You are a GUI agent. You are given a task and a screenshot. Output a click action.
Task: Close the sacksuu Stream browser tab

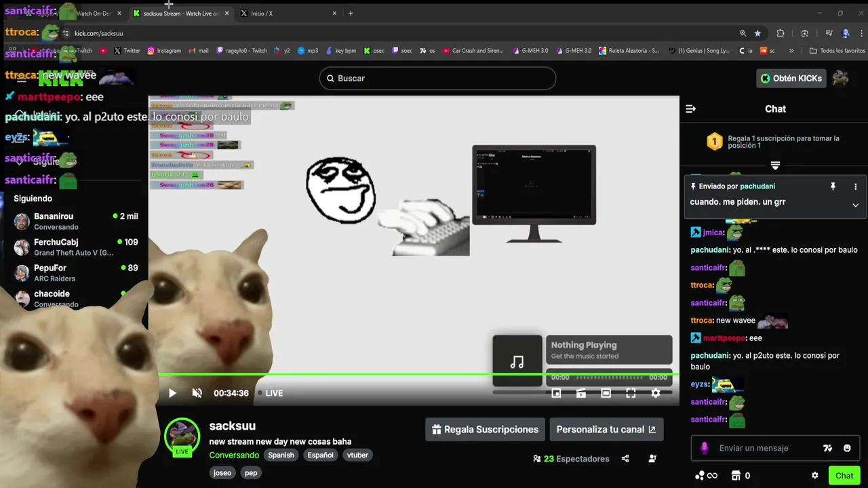pos(226,14)
